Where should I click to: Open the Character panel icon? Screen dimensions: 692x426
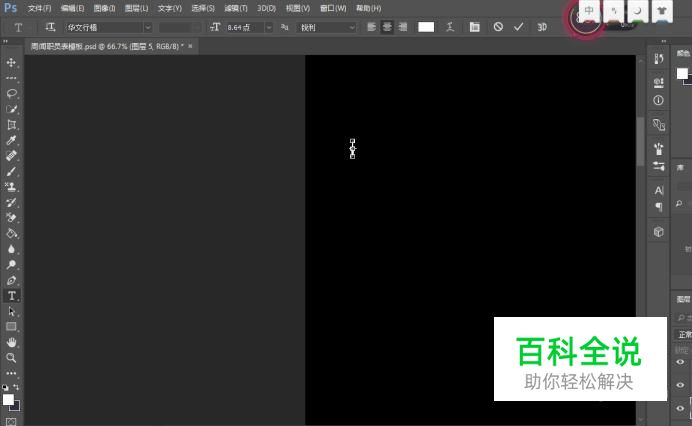[x=658, y=190]
